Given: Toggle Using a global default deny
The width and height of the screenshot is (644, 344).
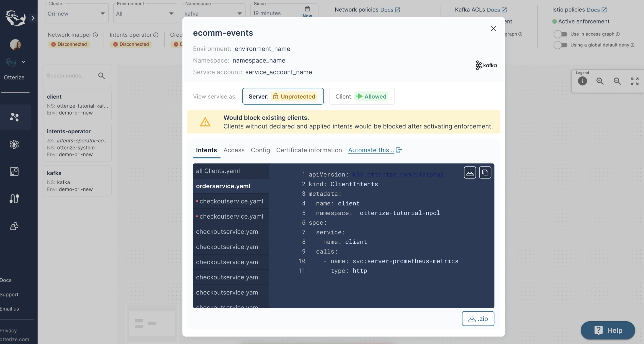Looking at the screenshot, I should click(x=560, y=45).
